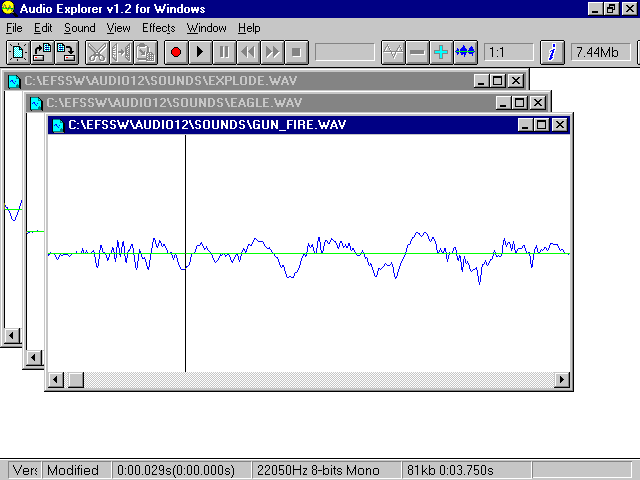640x480 pixels.
Task: Click left scroll arrow of GUN_FIRE.WAV
Action: point(56,380)
